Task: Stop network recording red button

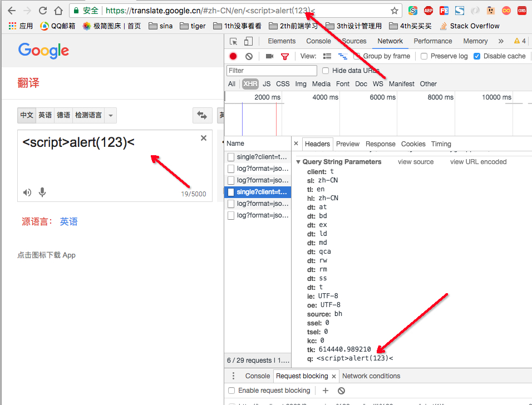Action: point(233,56)
